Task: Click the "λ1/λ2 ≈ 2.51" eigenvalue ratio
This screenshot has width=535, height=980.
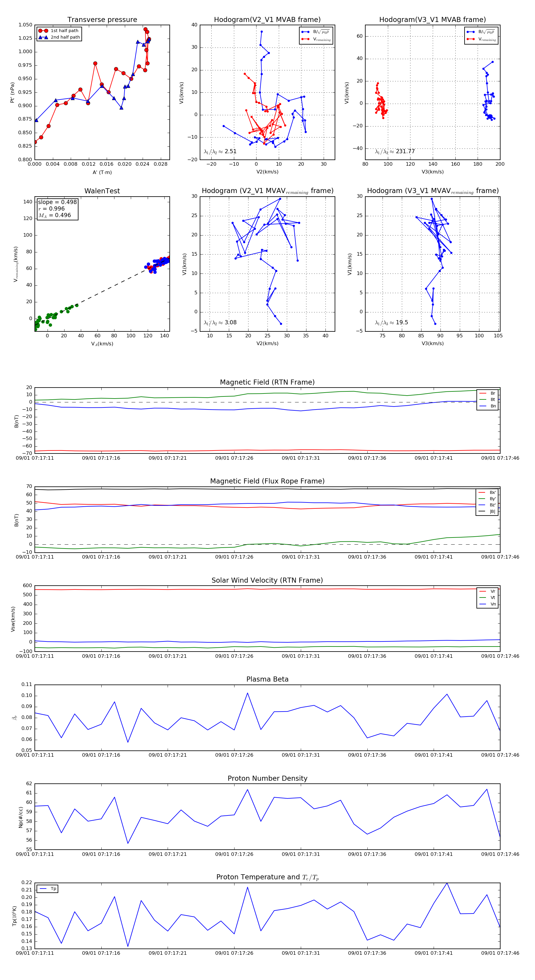Action: click(220, 151)
